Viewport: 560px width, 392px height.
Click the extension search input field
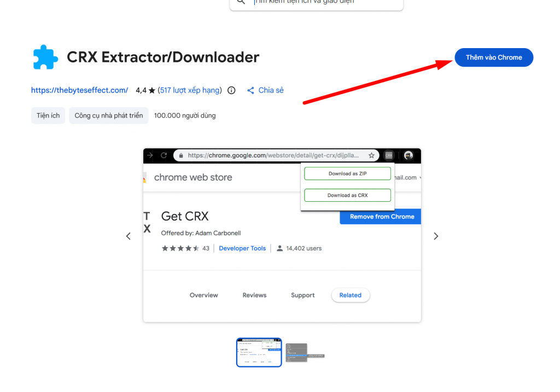316,3
